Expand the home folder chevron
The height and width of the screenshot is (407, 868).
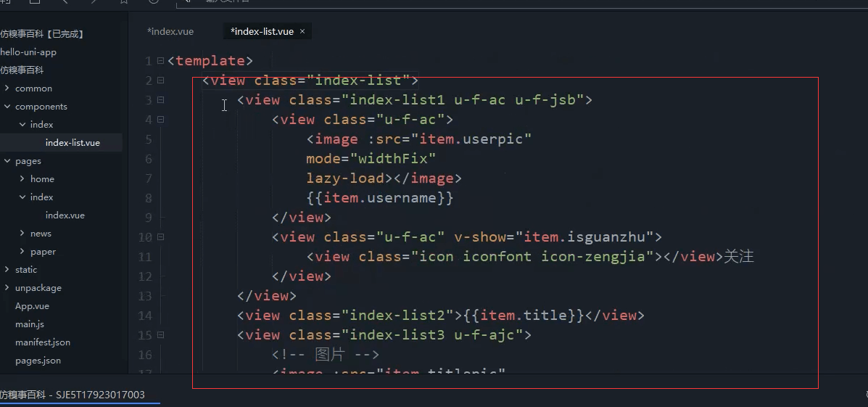(22, 179)
